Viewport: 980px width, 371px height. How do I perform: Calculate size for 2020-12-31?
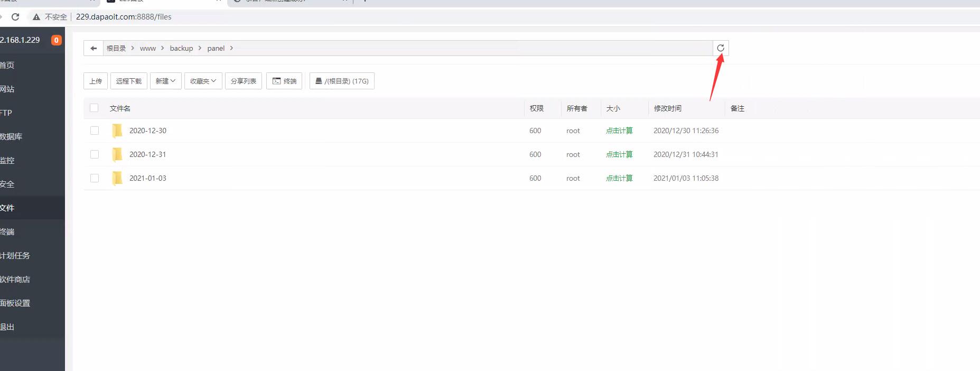pos(619,154)
